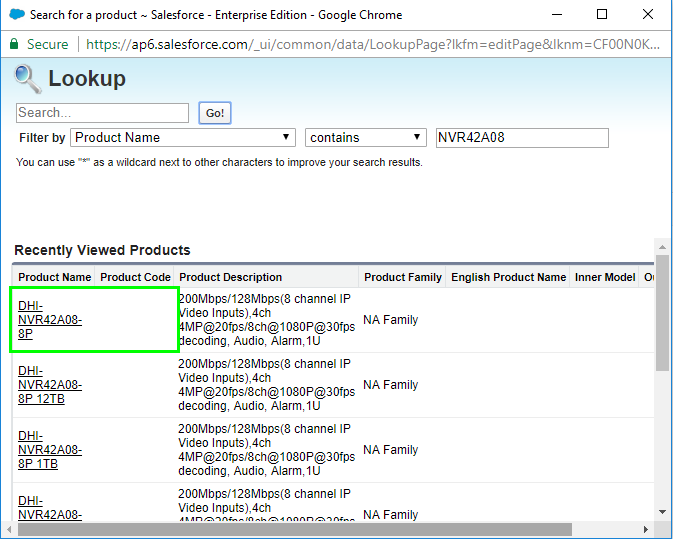Click the vertical scrollbar down arrow
This screenshot has width=673, height=539.
click(662, 512)
